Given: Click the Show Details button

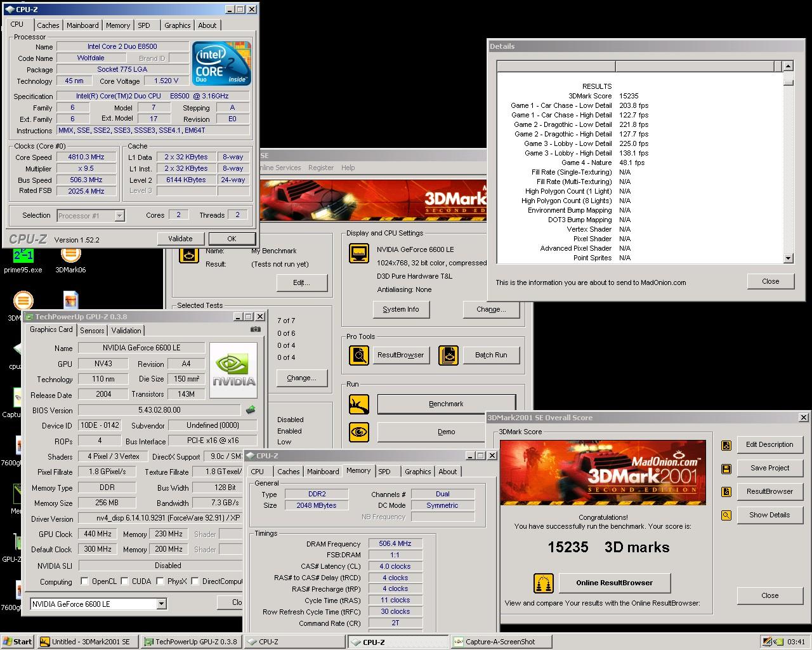Looking at the screenshot, I should pyautogui.click(x=769, y=515).
